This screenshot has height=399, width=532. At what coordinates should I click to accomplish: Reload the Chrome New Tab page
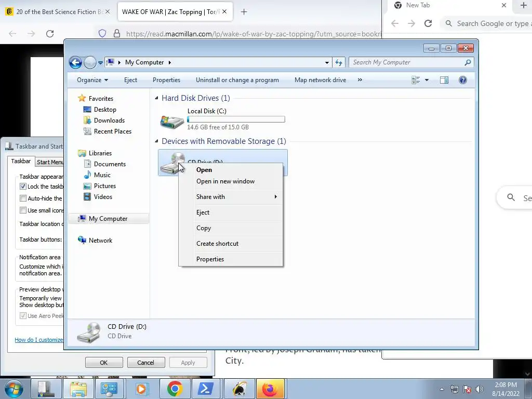click(x=428, y=23)
